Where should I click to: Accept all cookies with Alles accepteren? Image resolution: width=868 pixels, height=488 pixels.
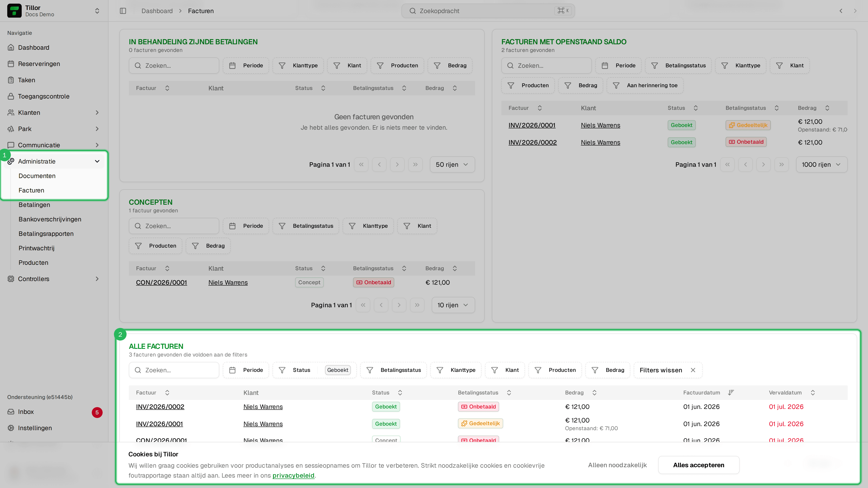[x=698, y=465]
